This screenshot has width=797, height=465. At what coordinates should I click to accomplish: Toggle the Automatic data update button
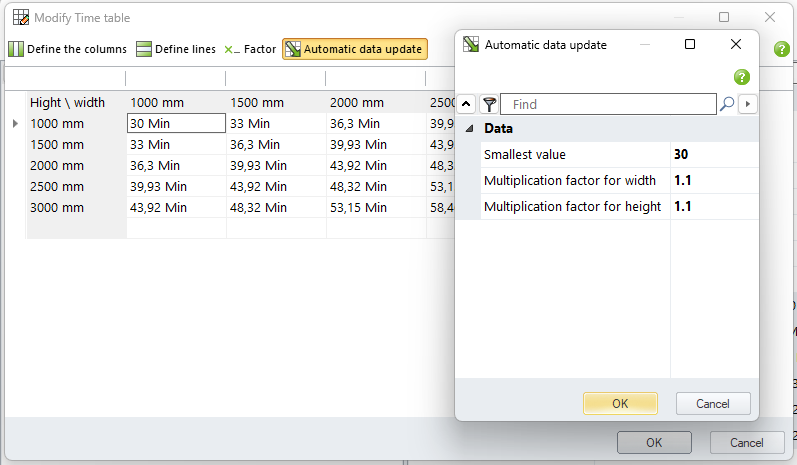[354, 49]
